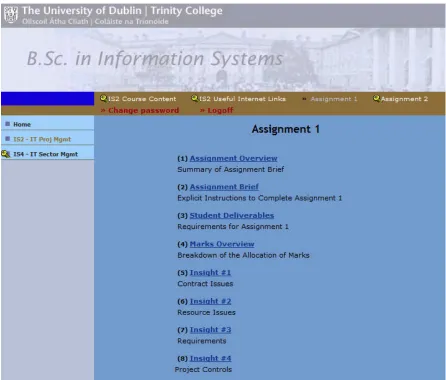Open the Insight #4 link
Viewport: 446px width, 380px height.
pyautogui.click(x=210, y=358)
